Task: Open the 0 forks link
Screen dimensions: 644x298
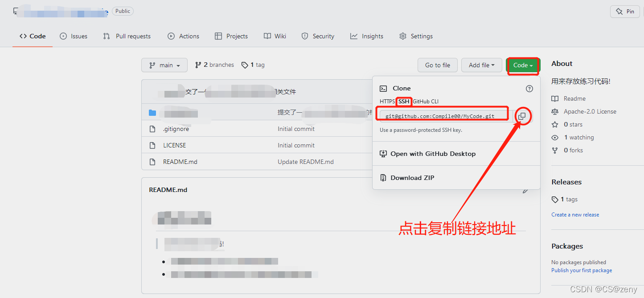Action: click(573, 150)
